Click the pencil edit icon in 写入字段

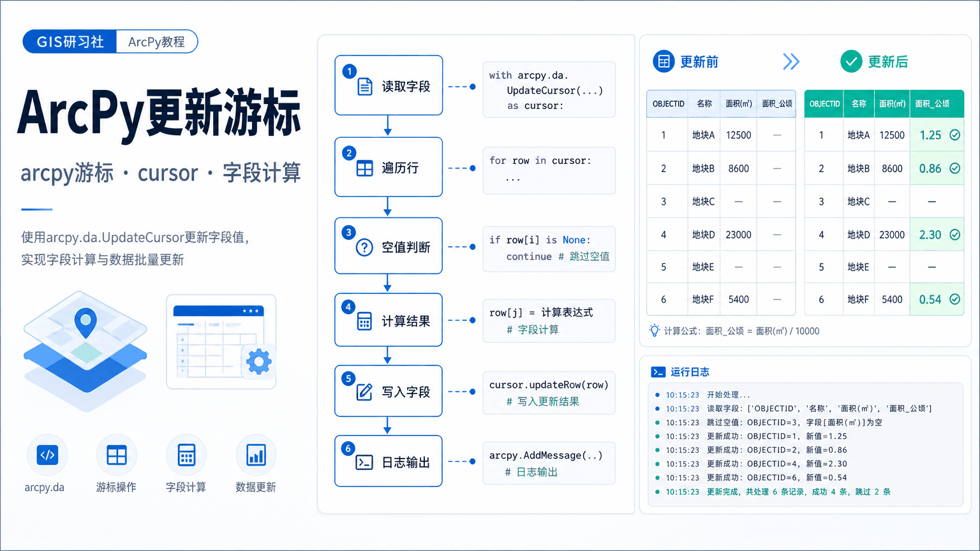pos(364,392)
